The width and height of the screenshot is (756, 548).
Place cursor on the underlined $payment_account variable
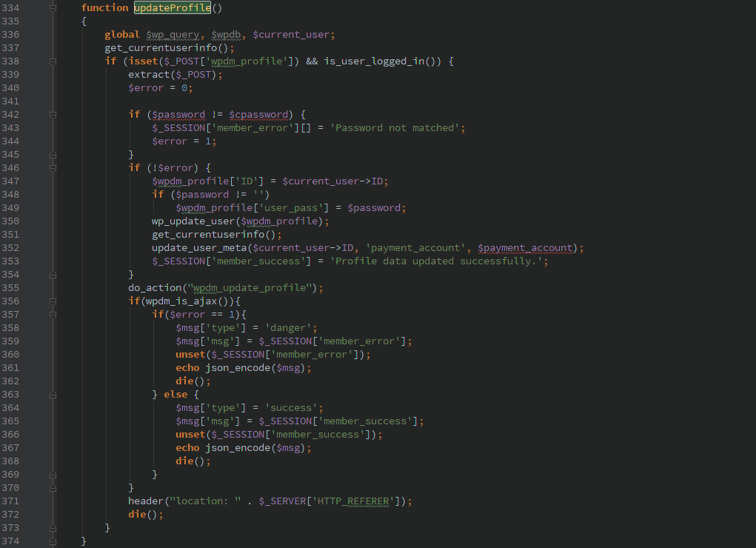[525, 248]
